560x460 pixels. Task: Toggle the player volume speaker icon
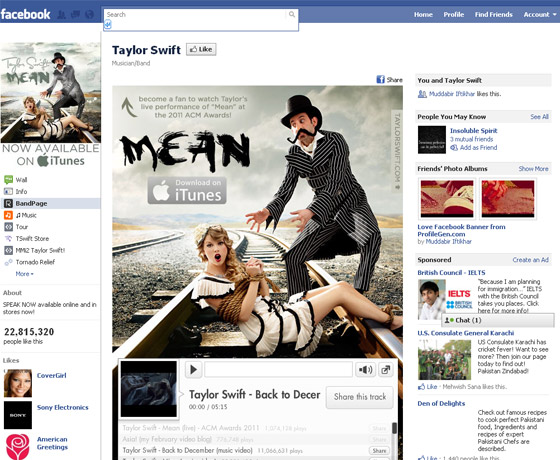pyautogui.click(x=365, y=370)
